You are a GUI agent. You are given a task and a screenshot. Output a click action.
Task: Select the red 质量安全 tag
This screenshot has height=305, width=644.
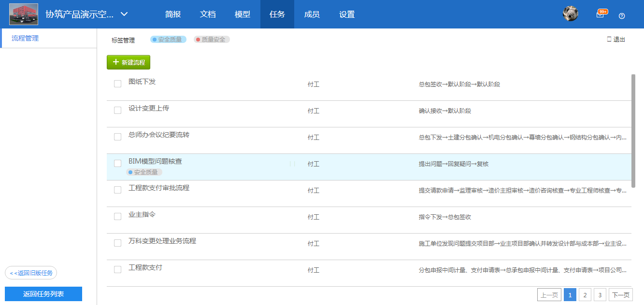[211, 40]
